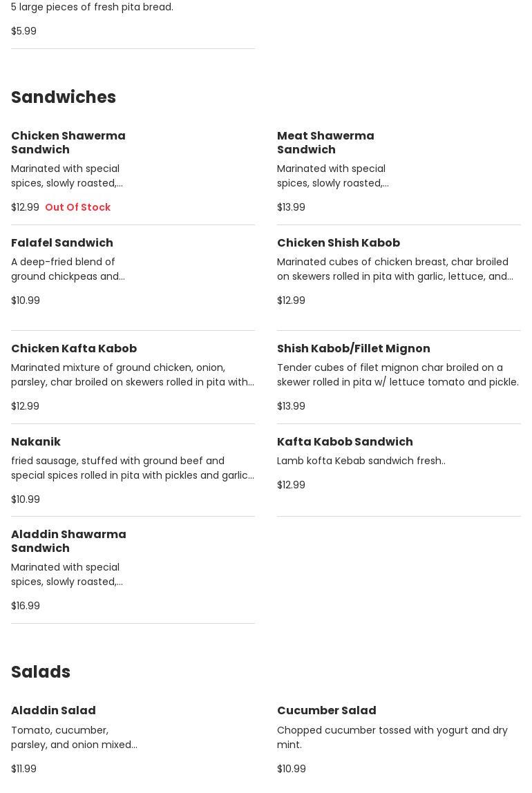Select the Aladdin Salad item

[53, 711]
